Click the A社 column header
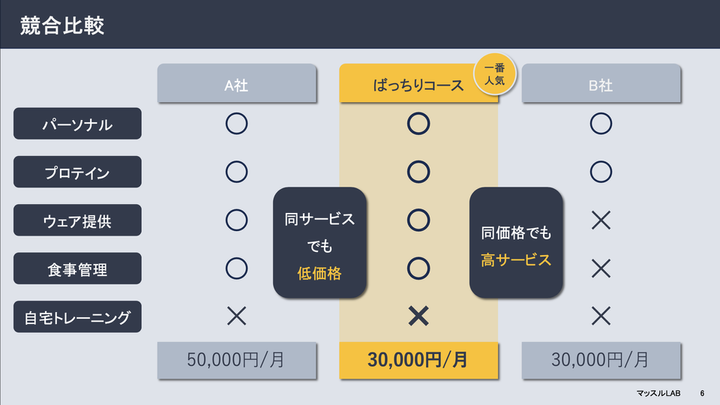Image resolution: width=720 pixels, height=405 pixels. click(x=236, y=83)
